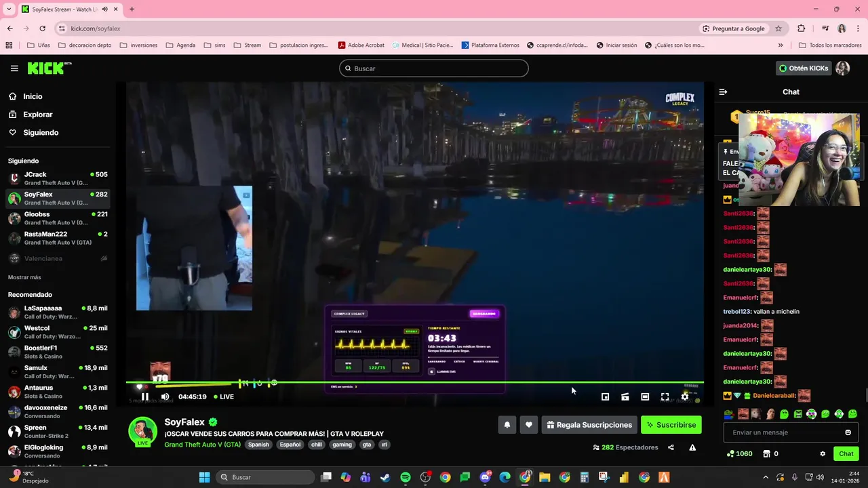Open tab search dropdown arrow
The image size is (868, 488).
[x=7, y=9]
